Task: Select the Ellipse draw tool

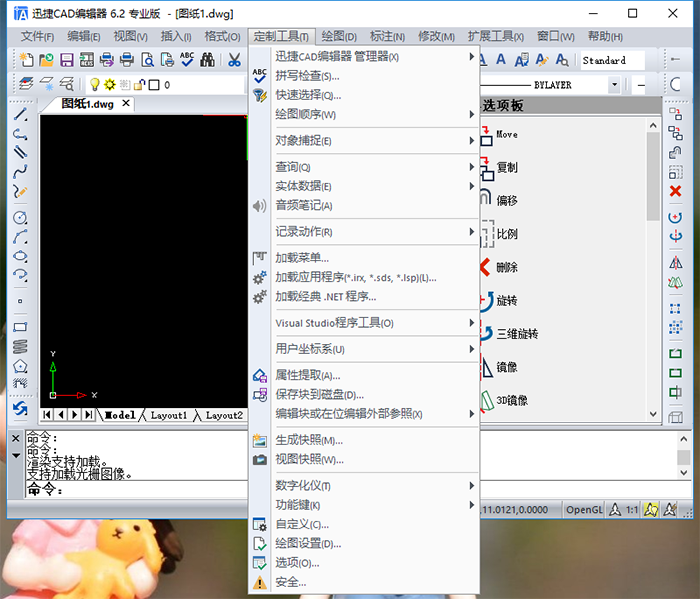Action: point(20,256)
